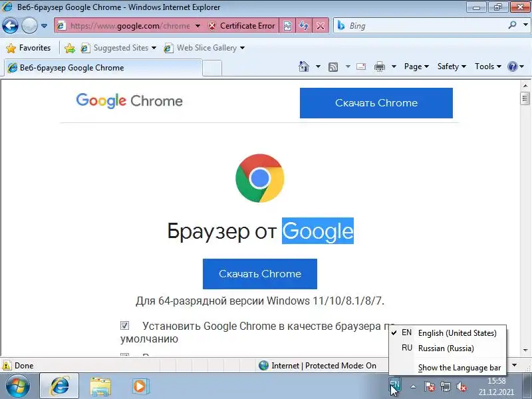Screen dimensions: 532x399
Task: Click the RSS feeds icon
Action: 333,67
